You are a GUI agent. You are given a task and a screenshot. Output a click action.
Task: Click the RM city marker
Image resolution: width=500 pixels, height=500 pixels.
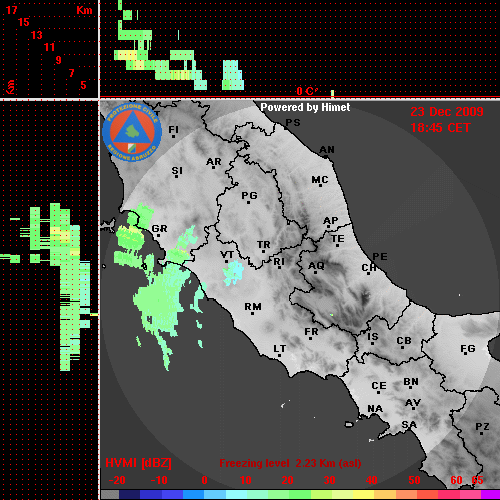(x=253, y=308)
